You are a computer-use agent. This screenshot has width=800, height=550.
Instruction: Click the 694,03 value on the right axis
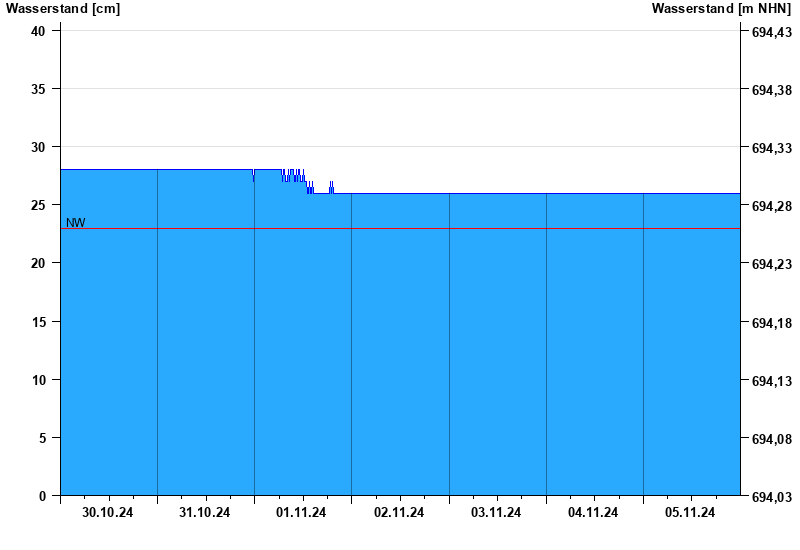click(772, 497)
